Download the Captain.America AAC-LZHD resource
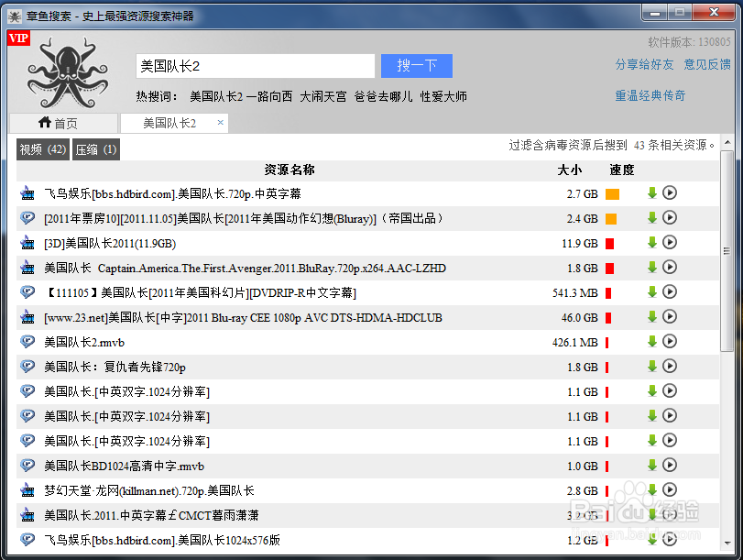Screen dimensions: 743x560 pos(652,267)
